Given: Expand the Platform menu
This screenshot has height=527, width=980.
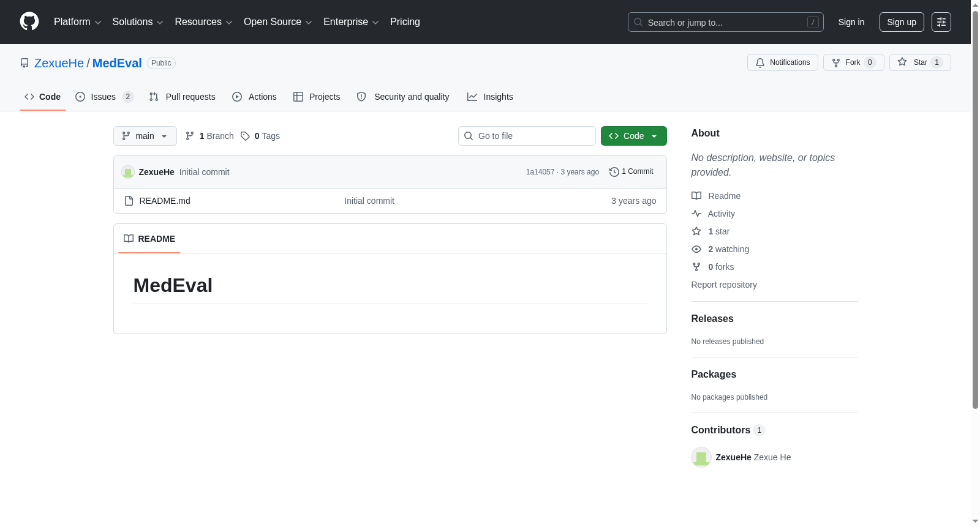Looking at the screenshot, I should pos(77,22).
